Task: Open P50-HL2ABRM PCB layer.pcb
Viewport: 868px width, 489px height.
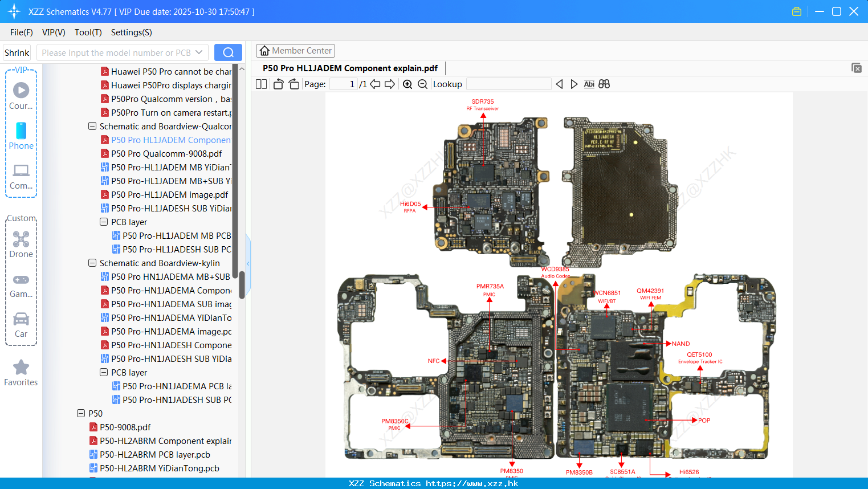Action: [149, 454]
